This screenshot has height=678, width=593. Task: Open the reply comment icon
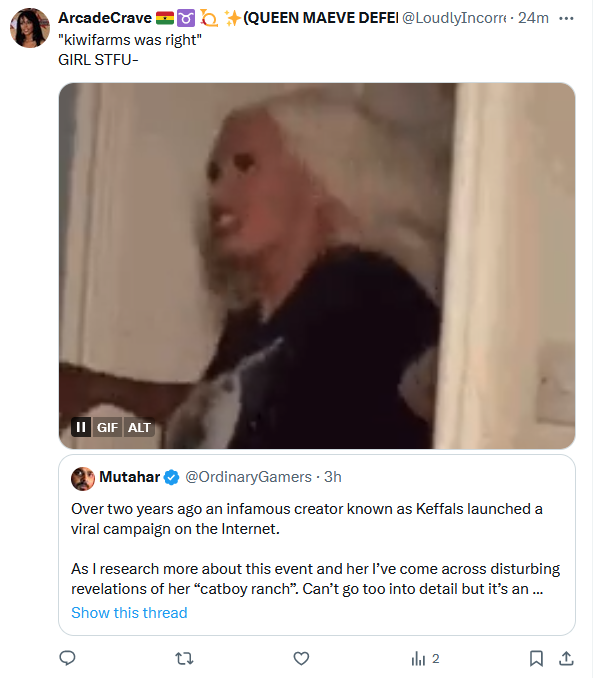67,658
